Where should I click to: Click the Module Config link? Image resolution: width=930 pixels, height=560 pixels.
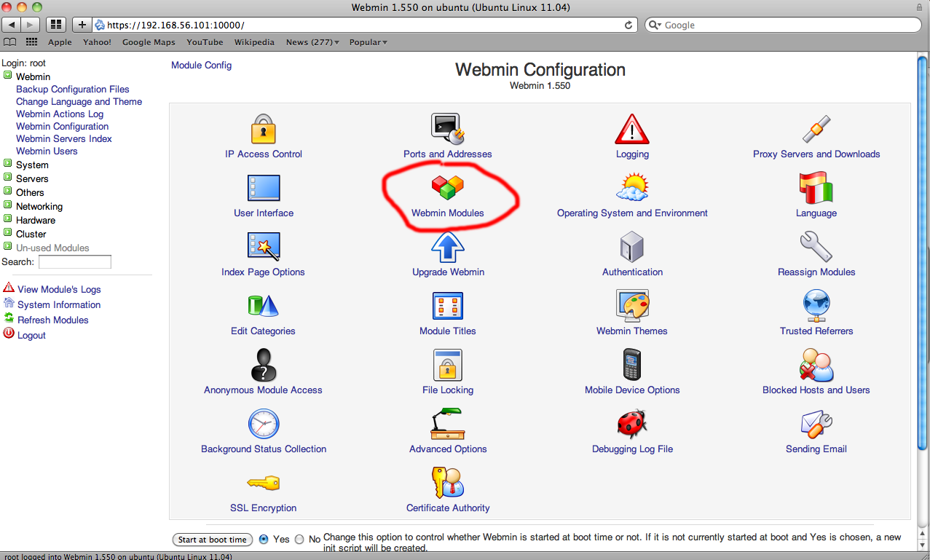(x=201, y=65)
